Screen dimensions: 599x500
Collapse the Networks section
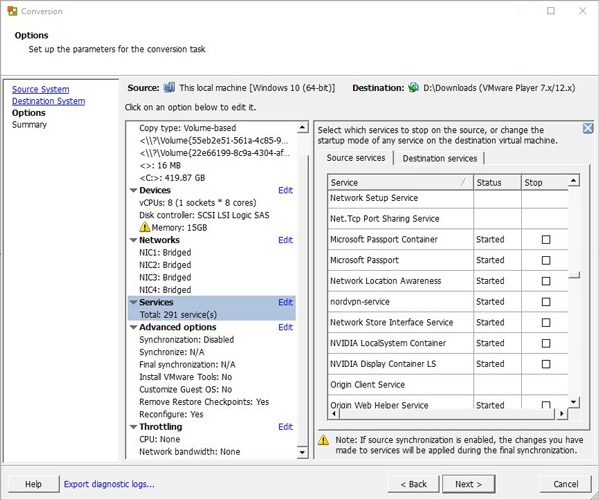tap(133, 240)
